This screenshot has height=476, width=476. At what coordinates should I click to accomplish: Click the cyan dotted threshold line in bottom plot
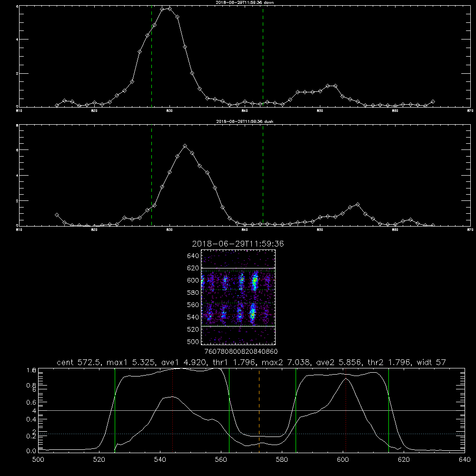click(251, 434)
